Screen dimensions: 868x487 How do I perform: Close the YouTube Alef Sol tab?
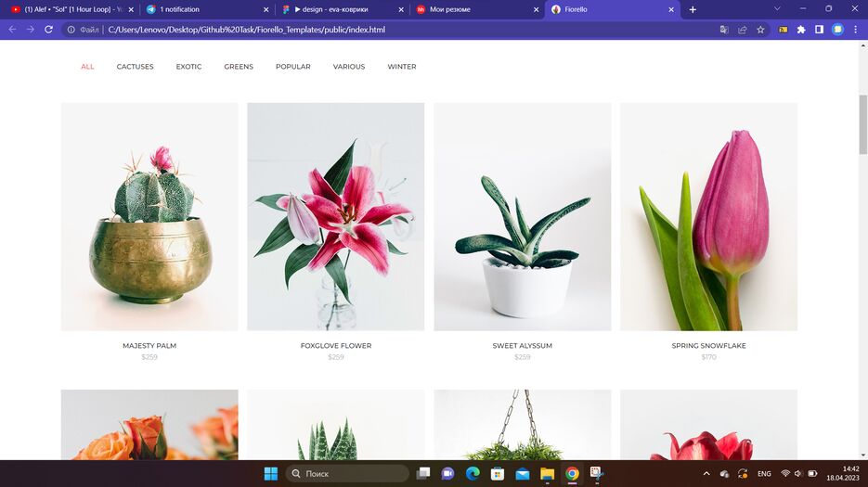click(131, 9)
